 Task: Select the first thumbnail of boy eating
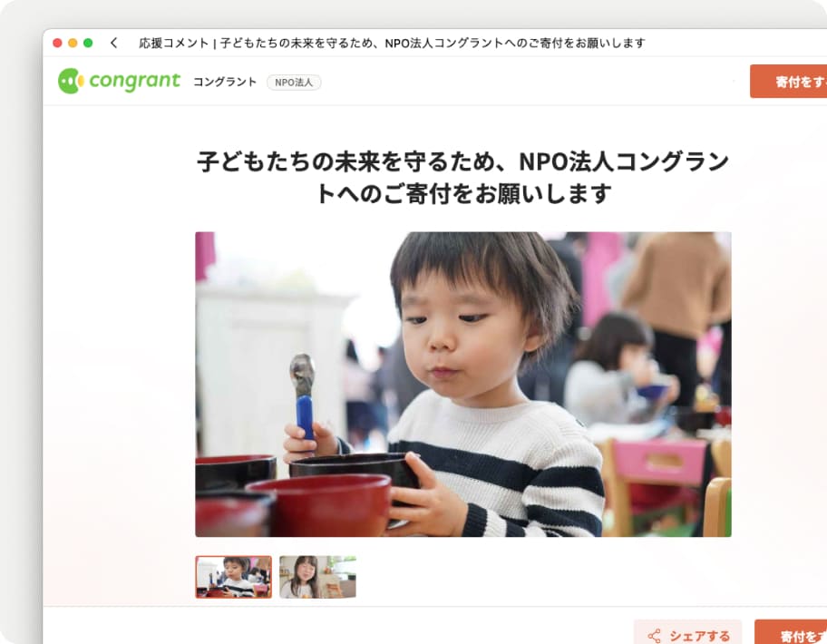coord(234,577)
